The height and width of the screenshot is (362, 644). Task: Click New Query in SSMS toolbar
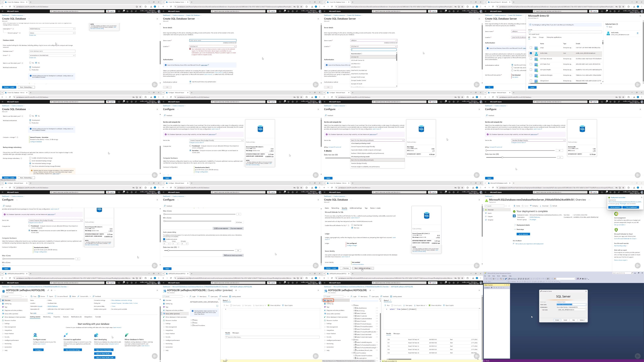pos(513,279)
